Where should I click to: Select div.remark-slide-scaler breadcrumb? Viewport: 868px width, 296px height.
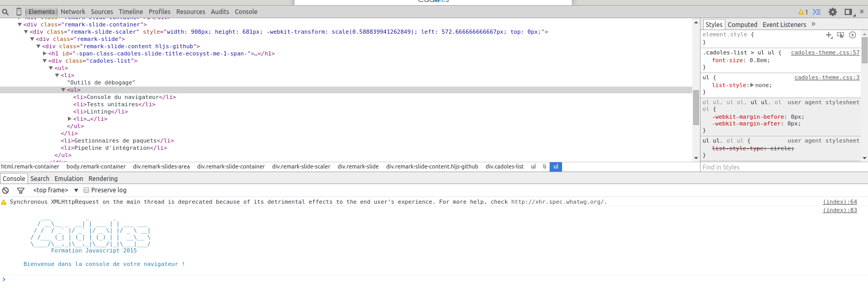(301, 166)
